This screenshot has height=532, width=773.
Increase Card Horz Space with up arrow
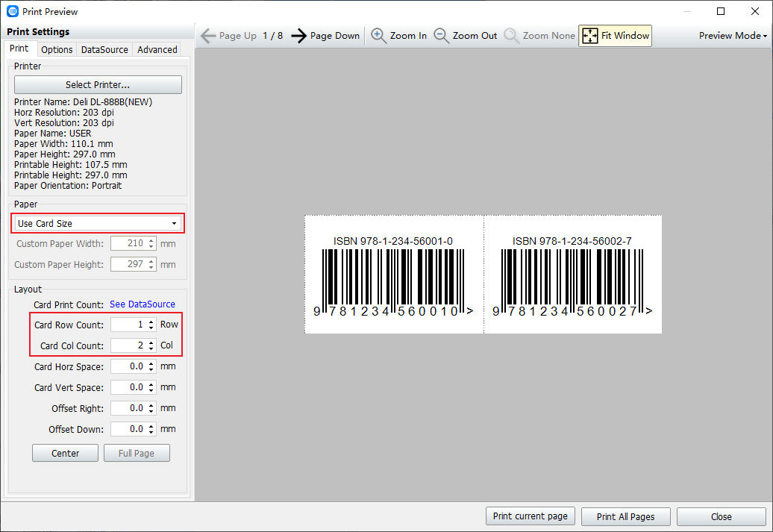tap(151, 363)
